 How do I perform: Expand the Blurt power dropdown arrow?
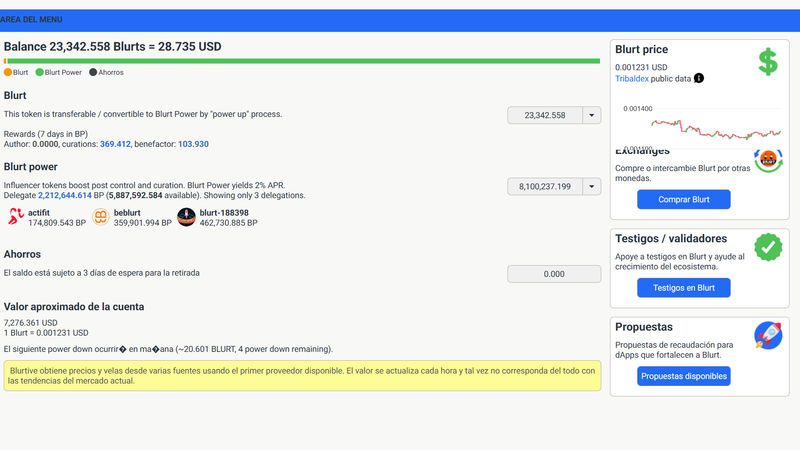pyautogui.click(x=591, y=186)
